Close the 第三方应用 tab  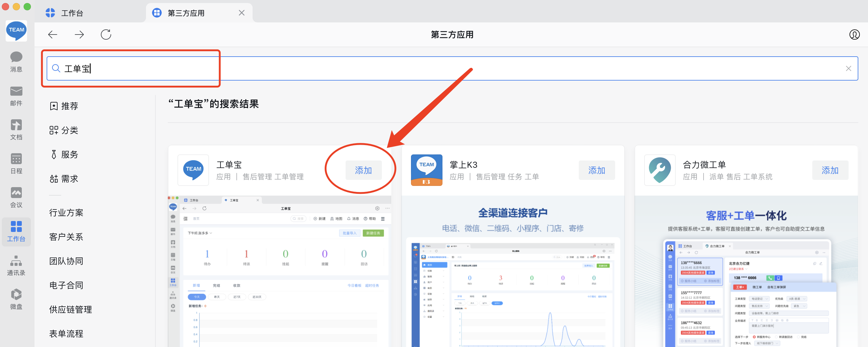pyautogui.click(x=241, y=13)
